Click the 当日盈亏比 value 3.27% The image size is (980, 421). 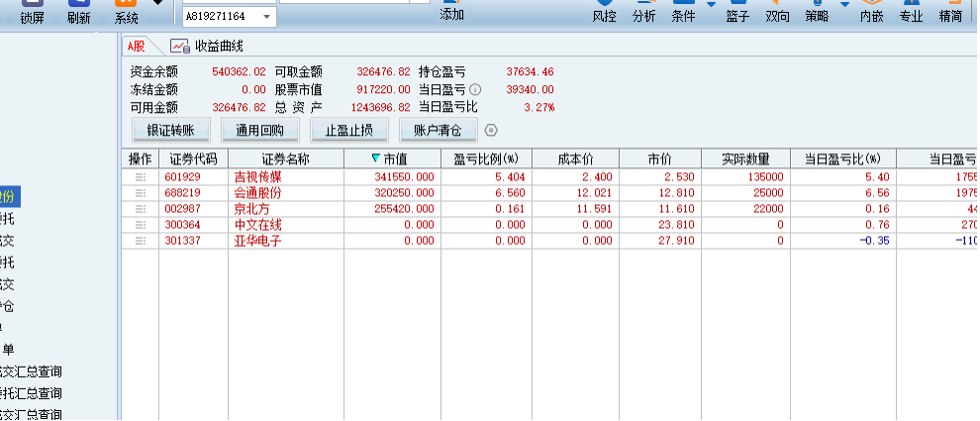tap(539, 107)
